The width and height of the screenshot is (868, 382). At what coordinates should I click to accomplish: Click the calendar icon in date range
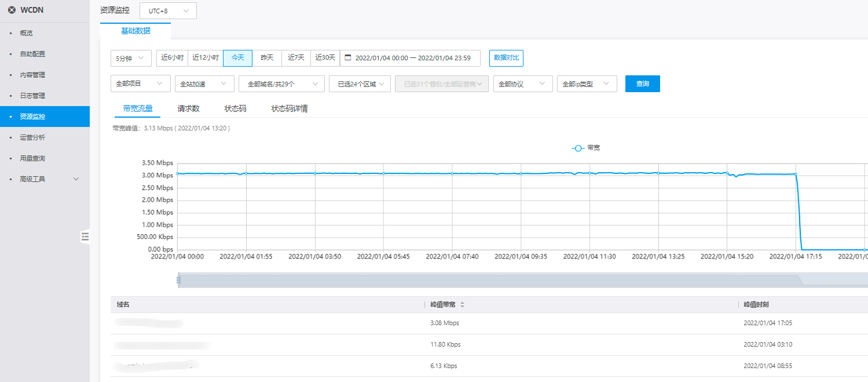tap(348, 58)
